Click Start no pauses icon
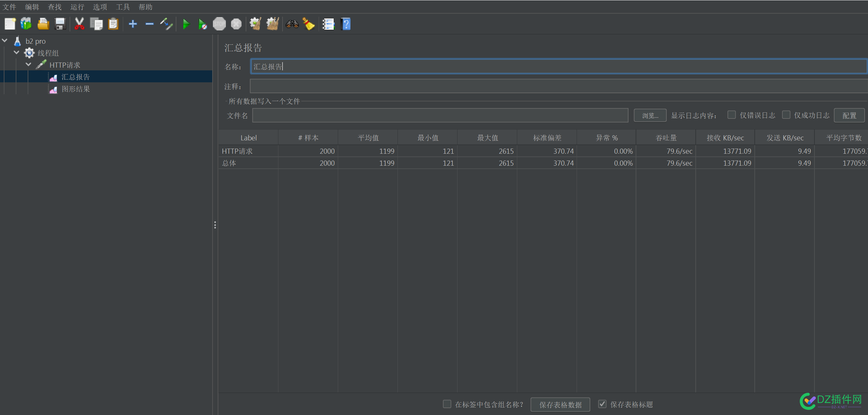Viewport: 868px width, 415px height. click(203, 24)
